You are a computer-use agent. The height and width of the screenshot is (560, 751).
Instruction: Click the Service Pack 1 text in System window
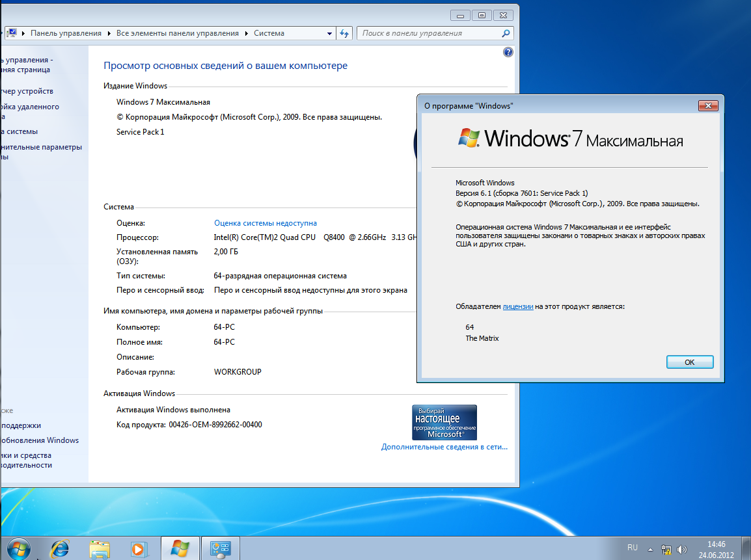click(141, 132)
